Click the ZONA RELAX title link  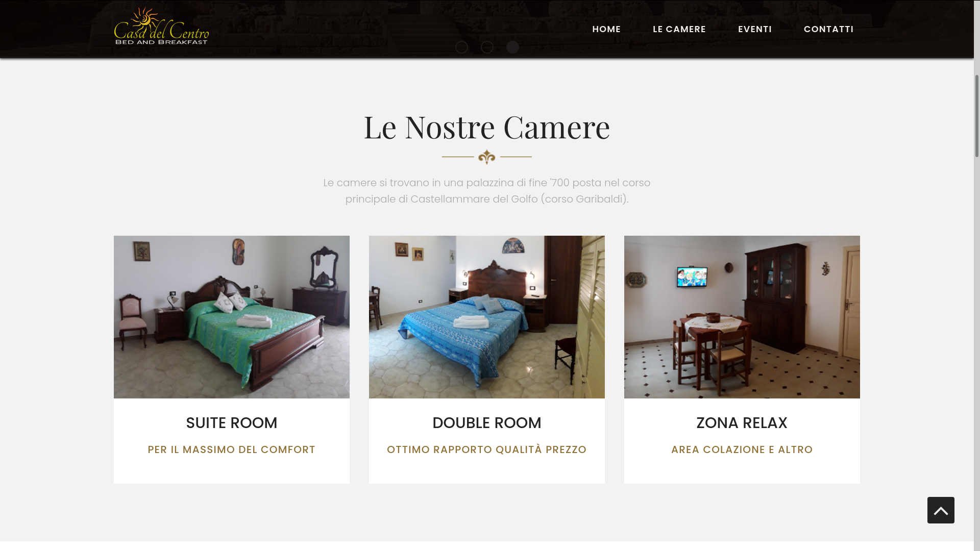[742, 423]
